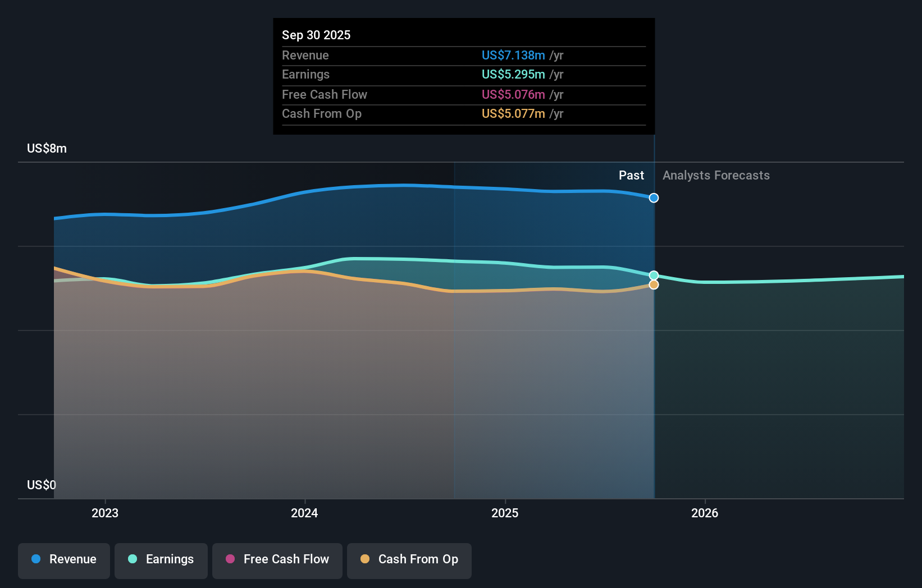This screenshot has height=588, width=922.
Task: Click the orange Cash From Op data point marker
Action: click(653, 285)
